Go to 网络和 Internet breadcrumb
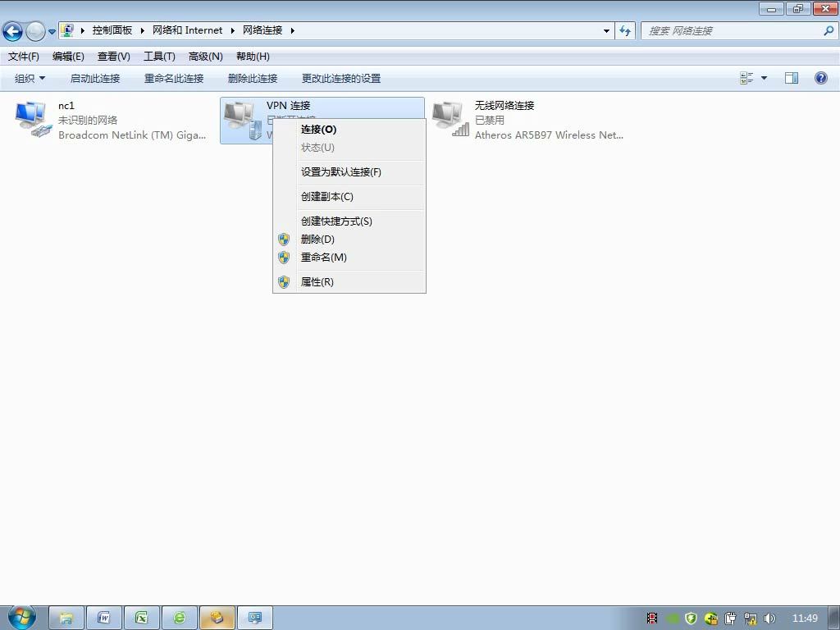Screen dimensions: 840x630 (x=188, y=30)
